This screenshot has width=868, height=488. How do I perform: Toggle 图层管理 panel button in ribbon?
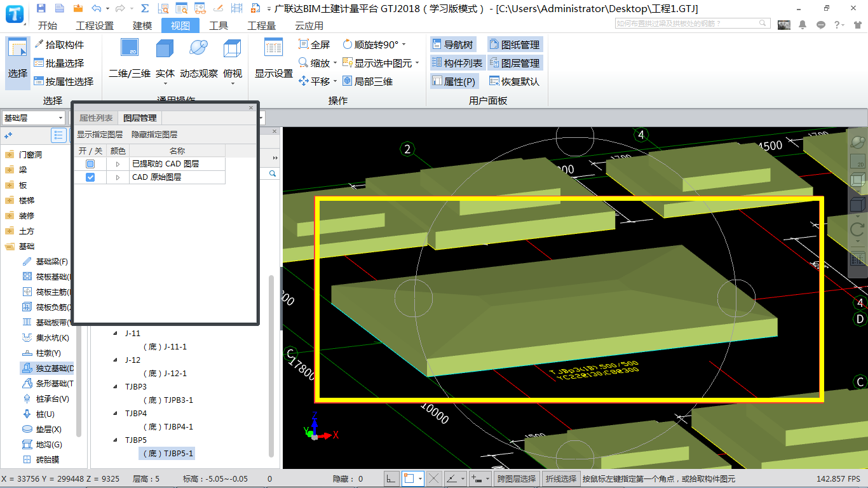pos(515,63)
